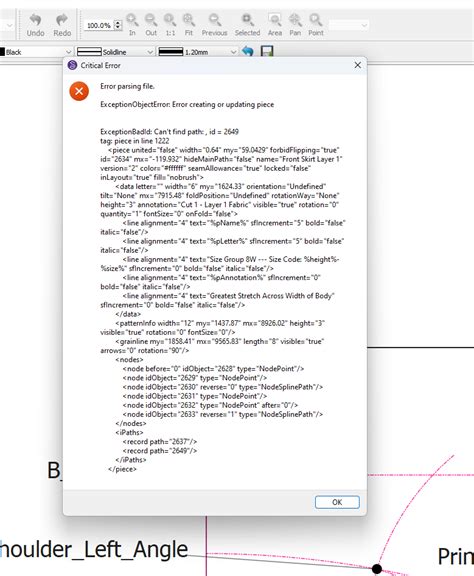Click the red error X icon
The height and width of the screenshot is (576, 474).
pos(79,91)
